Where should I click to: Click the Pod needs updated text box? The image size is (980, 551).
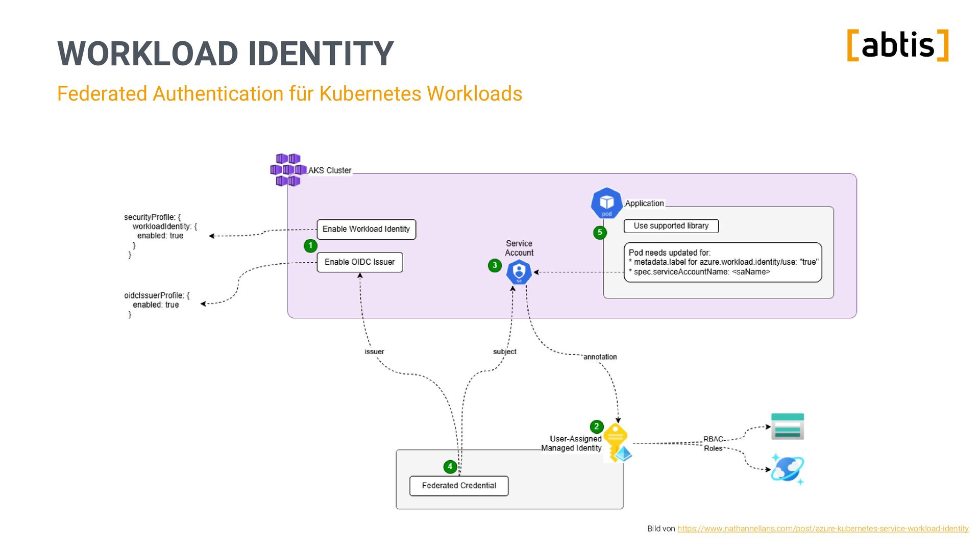pyautogui.click(x=722, y=262)
